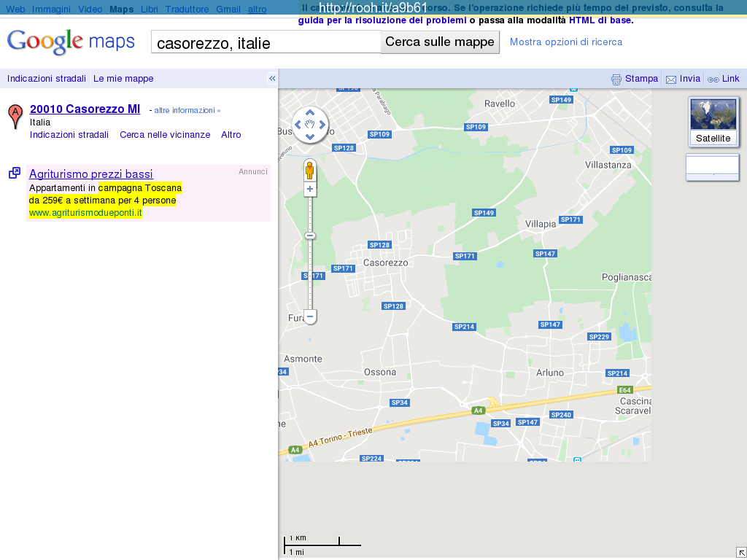
Task: Zoom in with the plus button
Action: point(310,189)
